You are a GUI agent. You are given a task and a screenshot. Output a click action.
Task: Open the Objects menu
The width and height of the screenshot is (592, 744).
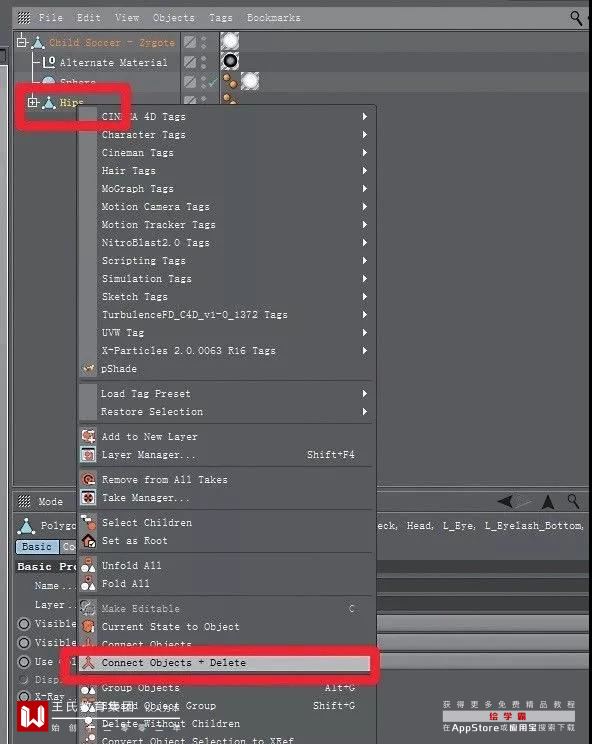(174, 18)
